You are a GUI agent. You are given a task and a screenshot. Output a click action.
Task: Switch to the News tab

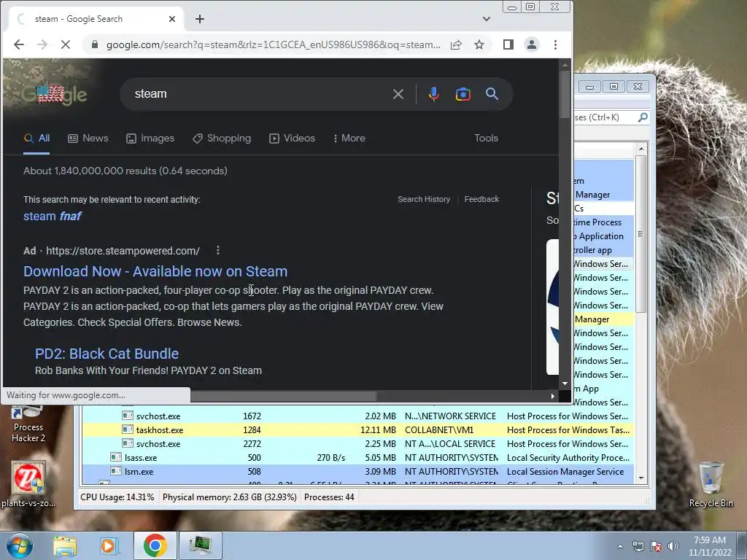point(88,139)
